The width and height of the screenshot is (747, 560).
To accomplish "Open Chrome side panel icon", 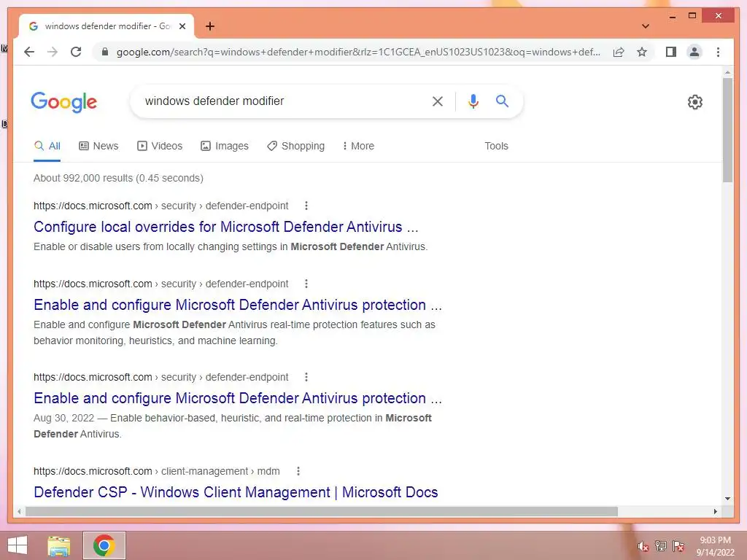I will (x=671, y=52).
